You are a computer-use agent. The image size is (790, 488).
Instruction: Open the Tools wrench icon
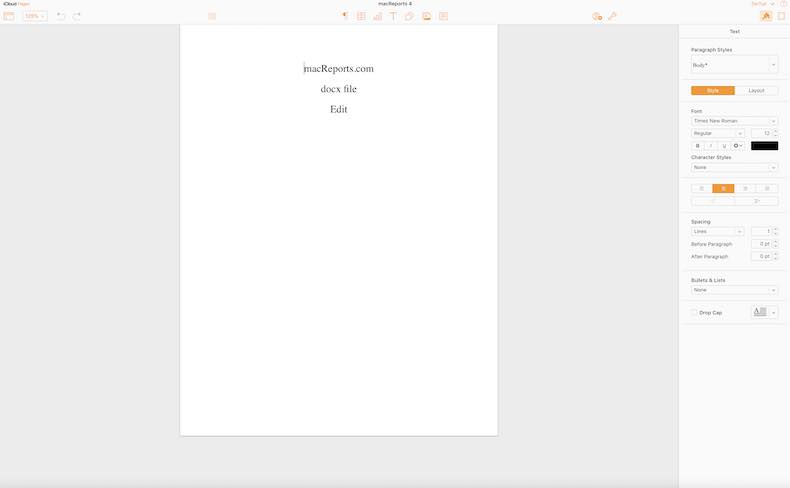tap(612, 16)
